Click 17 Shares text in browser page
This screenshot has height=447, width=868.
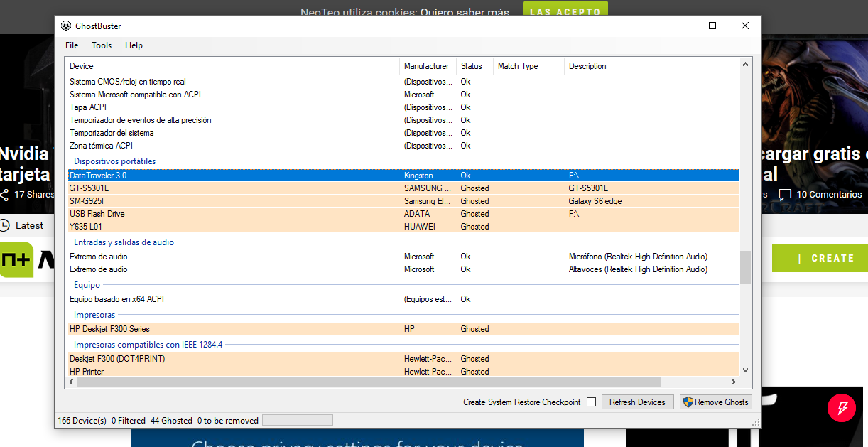coord(35,195)
